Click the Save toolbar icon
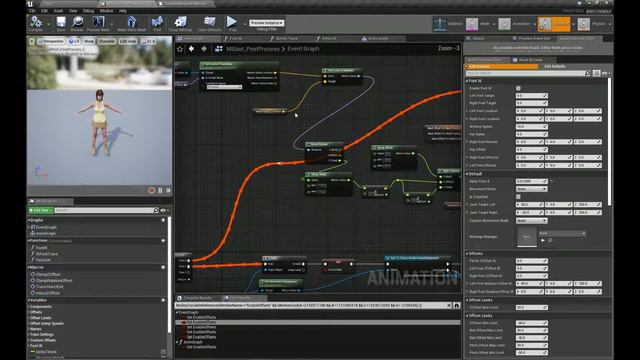The image size is (640, 360). click(61, 22)
